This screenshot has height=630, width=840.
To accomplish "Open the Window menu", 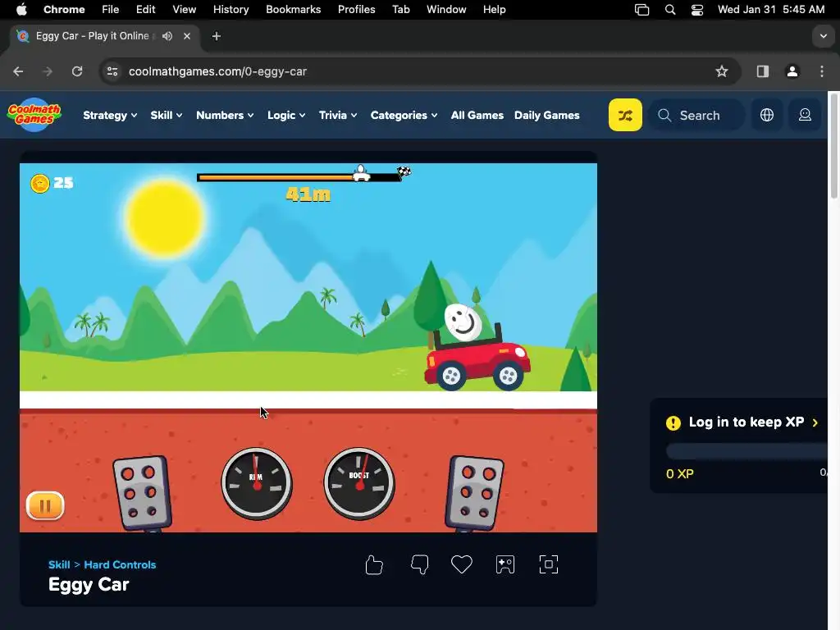I will pos(446,9).
